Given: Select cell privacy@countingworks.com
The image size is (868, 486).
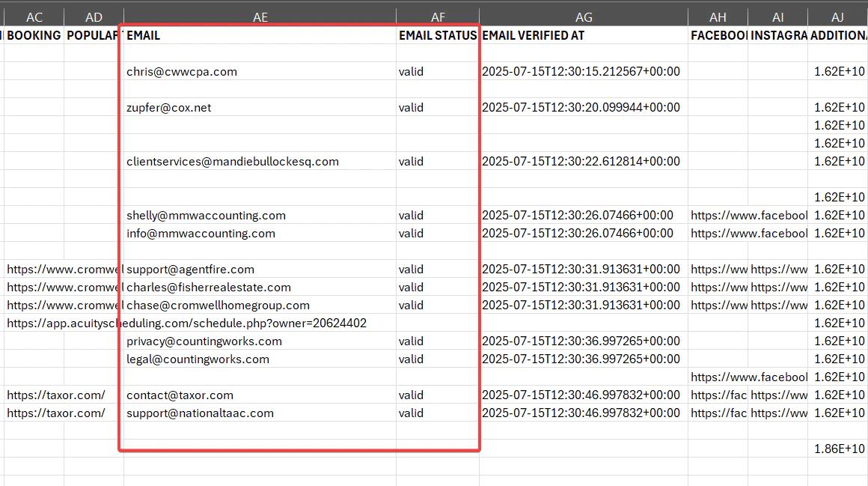Looking at the screenshot, I should 260,341.
